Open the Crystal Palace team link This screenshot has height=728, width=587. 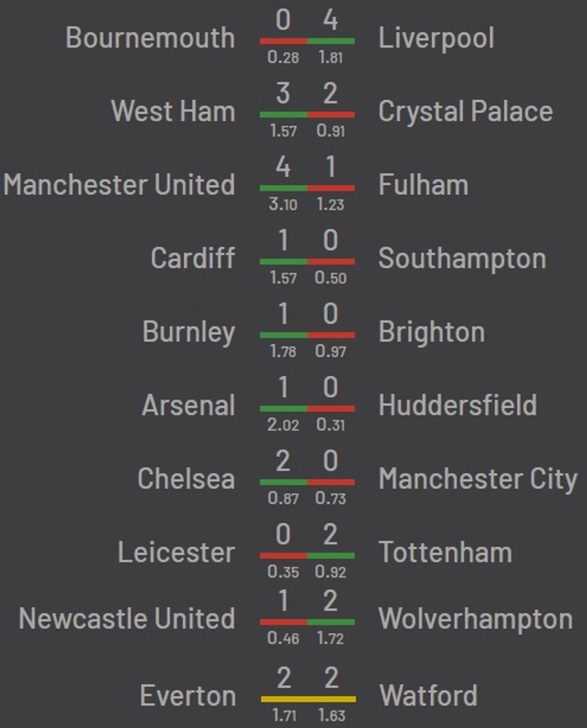tap(466, 112)
